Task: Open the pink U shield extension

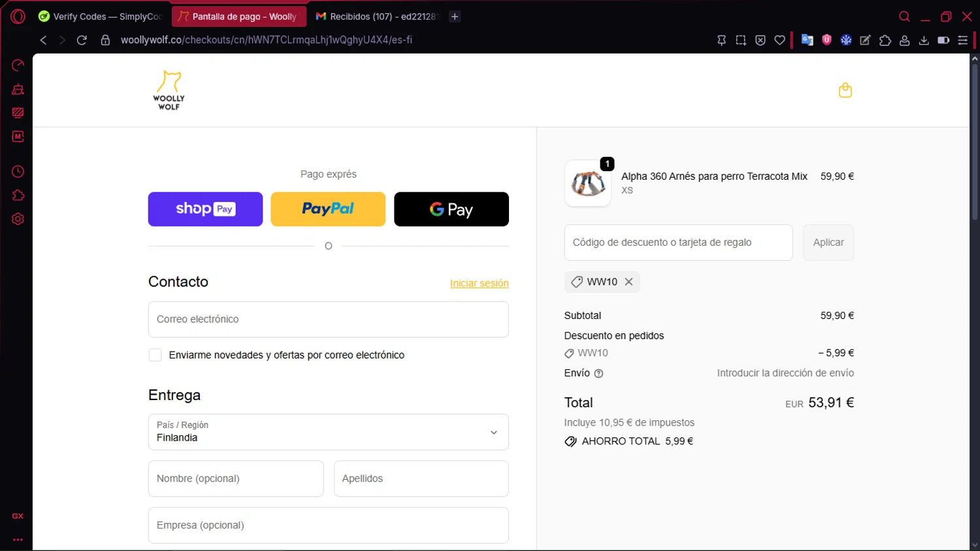Action: coord(826,40)
